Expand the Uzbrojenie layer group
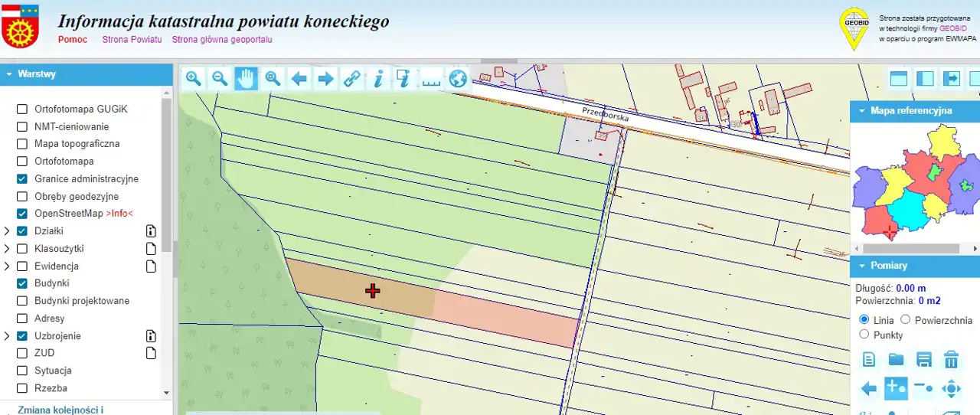The image size is (980, 415). [7, 336]
